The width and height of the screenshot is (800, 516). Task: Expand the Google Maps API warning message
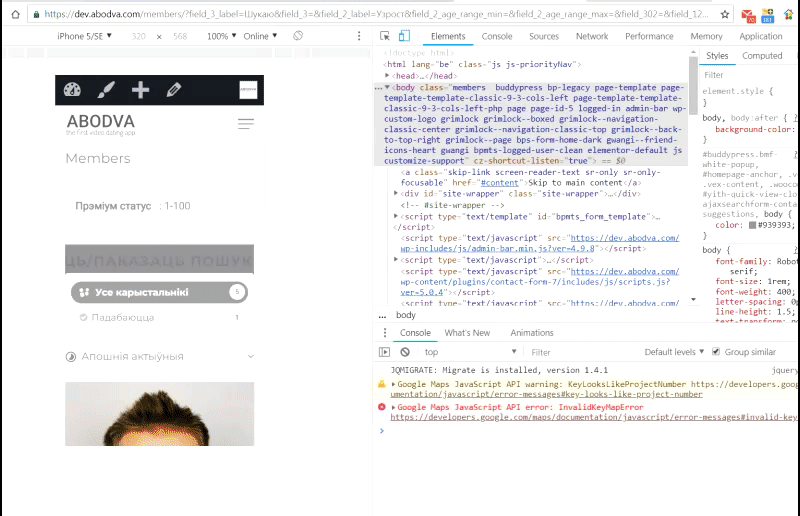coord(393,384)
